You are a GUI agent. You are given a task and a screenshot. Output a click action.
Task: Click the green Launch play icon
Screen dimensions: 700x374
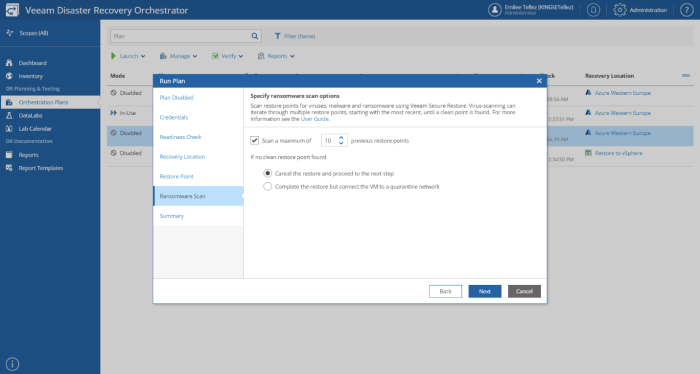(x=113, y=56)
